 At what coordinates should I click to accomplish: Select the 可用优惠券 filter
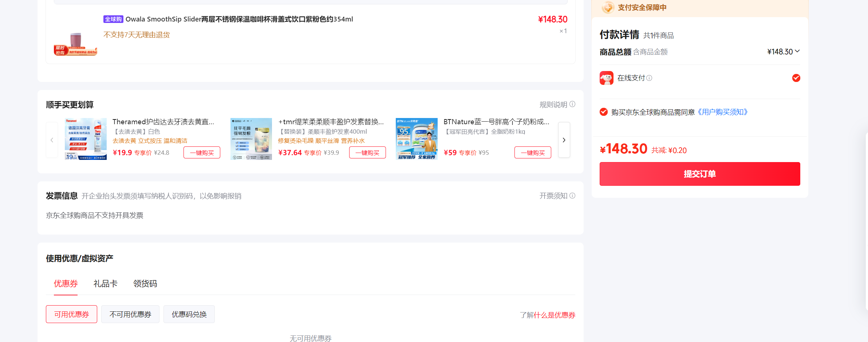(71, 314)
